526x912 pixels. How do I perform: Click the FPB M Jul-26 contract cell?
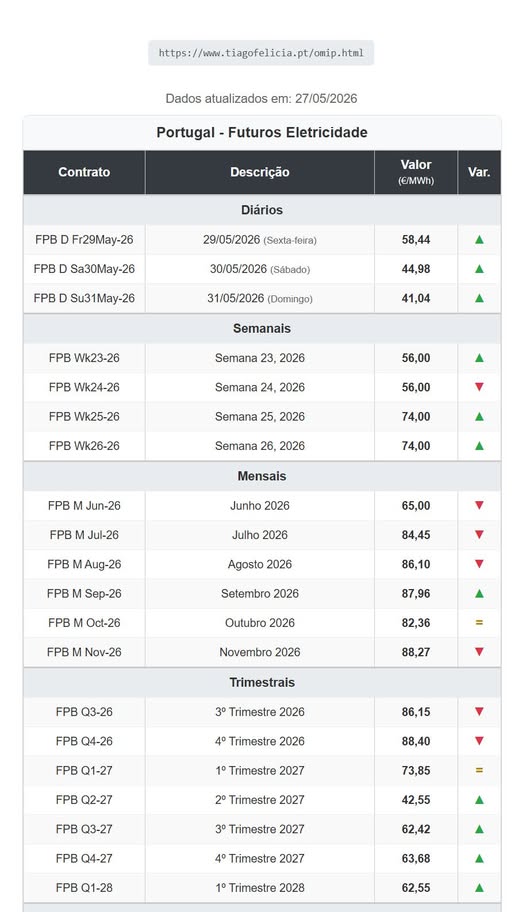[x=84, y=535]
